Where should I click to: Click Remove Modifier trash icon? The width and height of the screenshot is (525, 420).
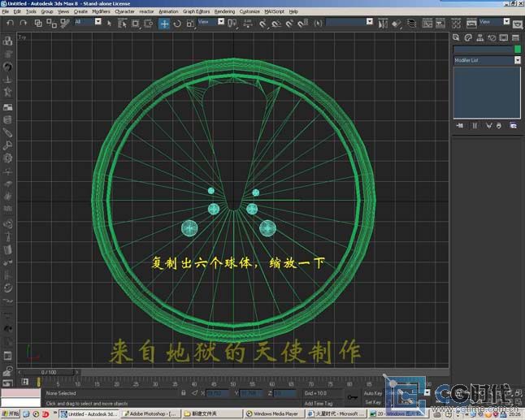pyautogui.click(x=499, y=125)
